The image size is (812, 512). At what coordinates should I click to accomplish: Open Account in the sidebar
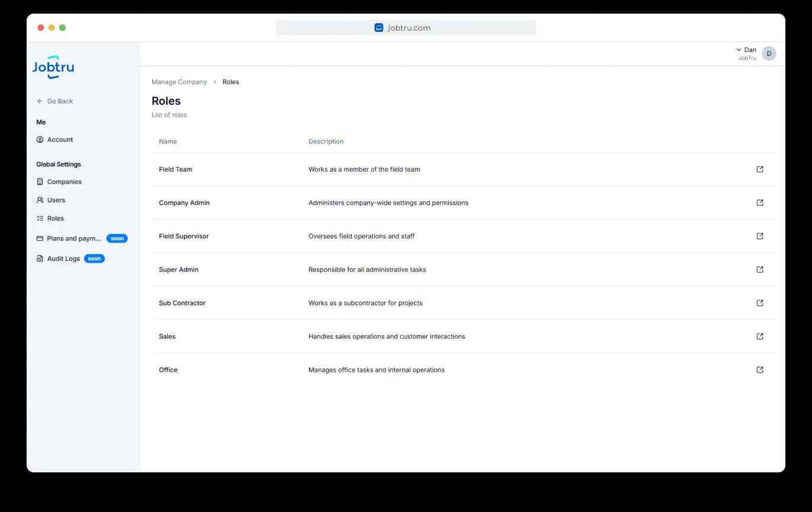point(60,140)
